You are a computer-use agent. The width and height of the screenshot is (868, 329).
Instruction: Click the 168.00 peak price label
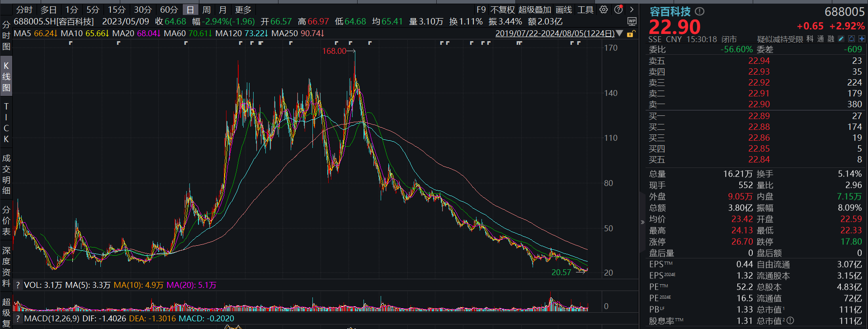pos(334,51)
